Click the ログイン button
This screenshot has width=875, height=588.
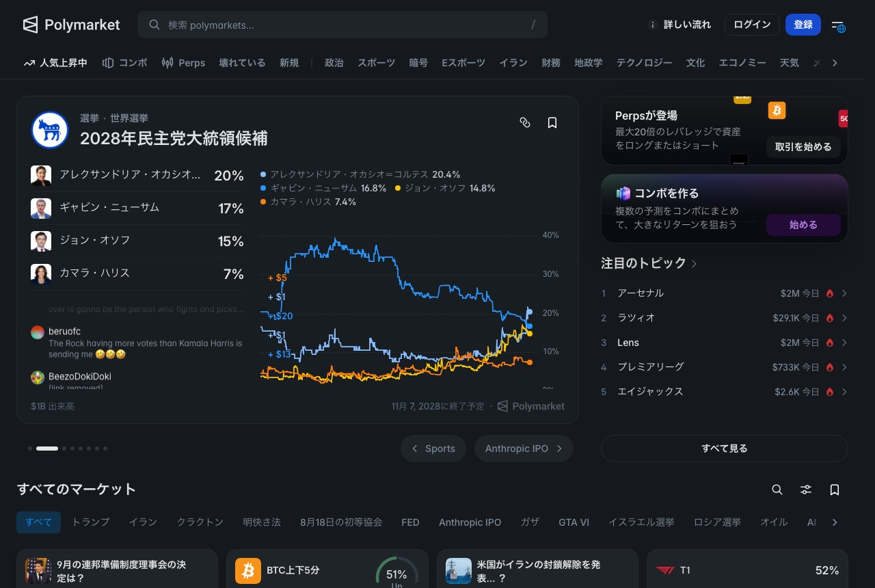[752, 25]
